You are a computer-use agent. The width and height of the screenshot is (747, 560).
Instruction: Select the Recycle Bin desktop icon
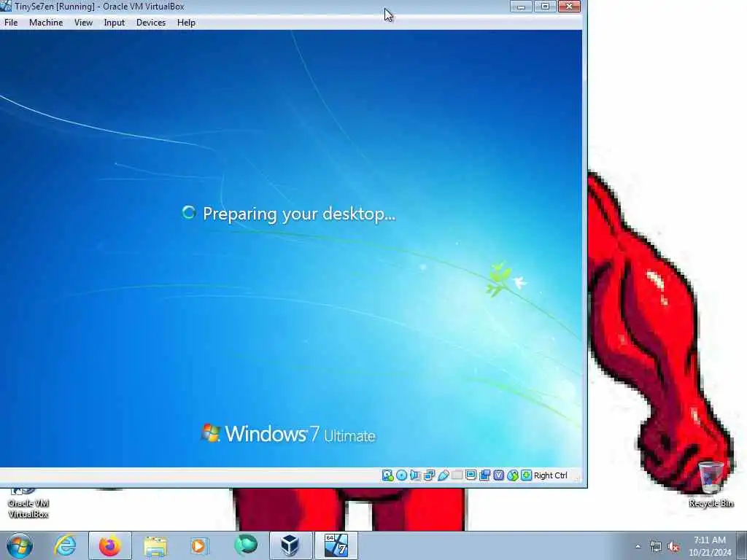coord(711,484)
